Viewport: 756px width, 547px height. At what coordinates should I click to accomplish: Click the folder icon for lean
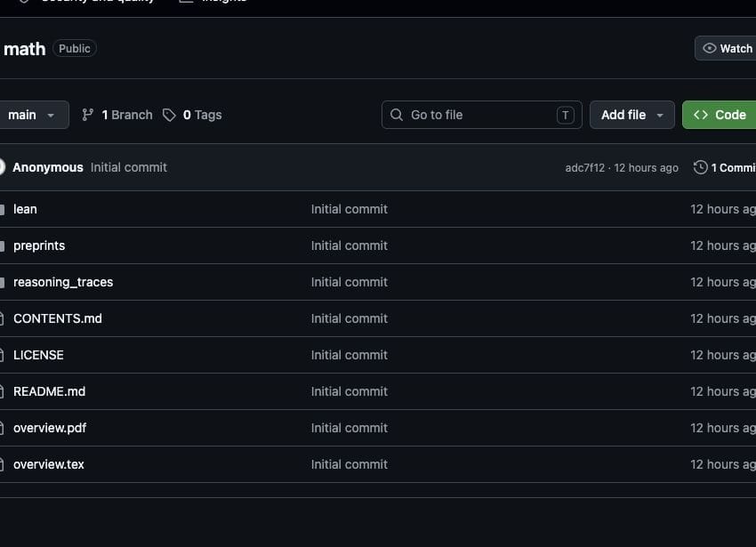pyautogui.click(x=2, y=209)
